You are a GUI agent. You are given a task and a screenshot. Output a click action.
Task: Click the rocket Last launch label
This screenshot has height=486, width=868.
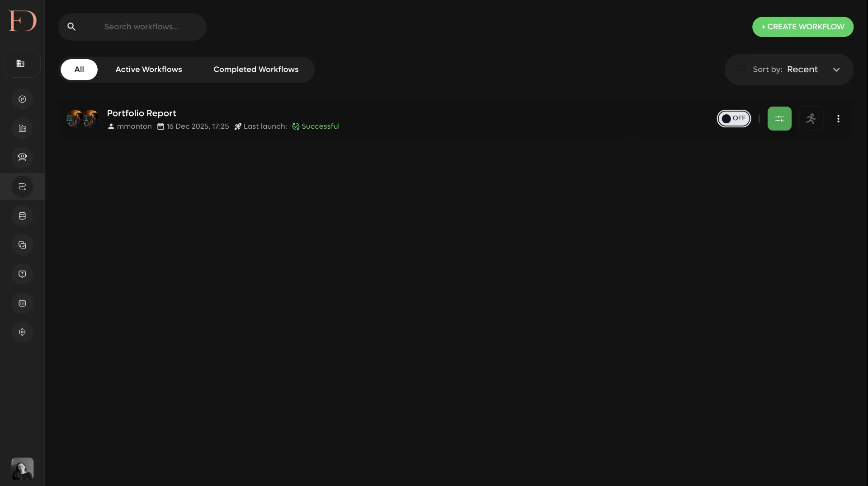(x=260, y=126)
